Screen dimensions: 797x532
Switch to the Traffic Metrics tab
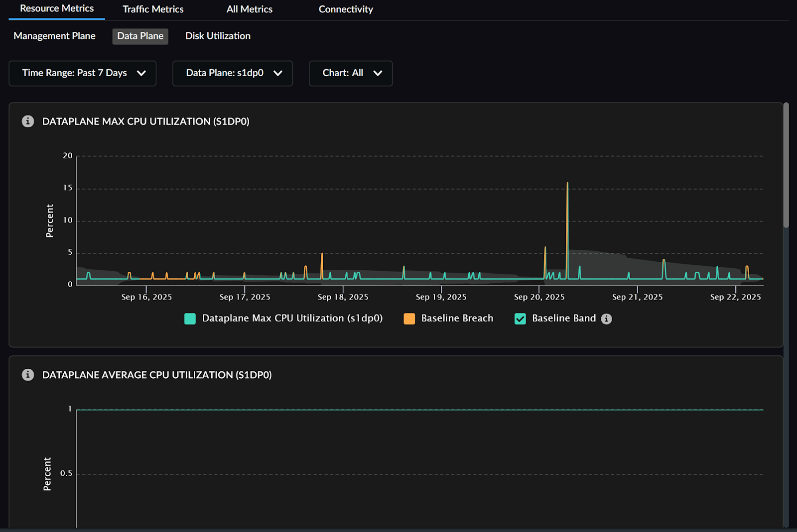[x=153, y=9]
